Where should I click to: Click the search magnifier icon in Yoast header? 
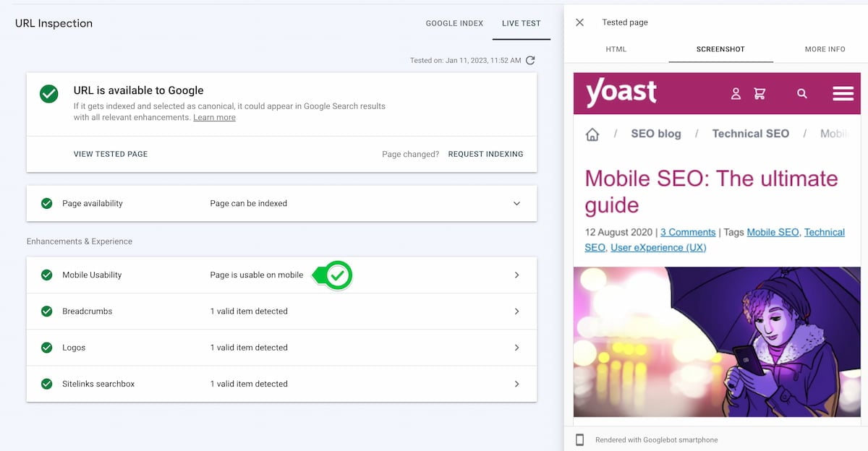click(802, 94)
